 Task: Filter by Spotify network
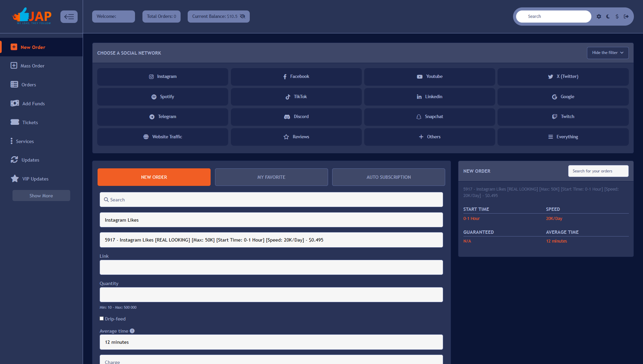pyautogui.click(x=163, y=97)
